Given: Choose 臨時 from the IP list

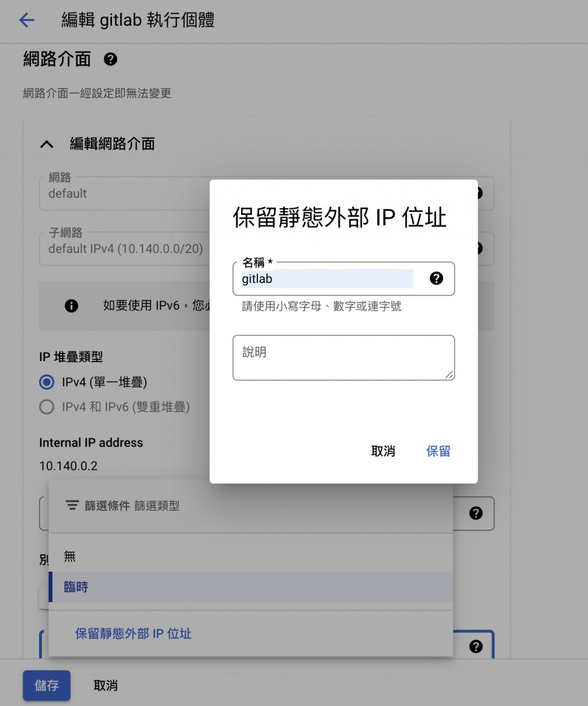Looking at the screenshot, I should (251, 587).
